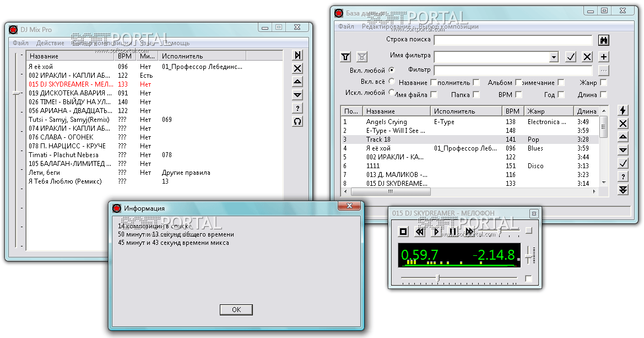Click the vertical slider in DJ Mix Pro

17,93
